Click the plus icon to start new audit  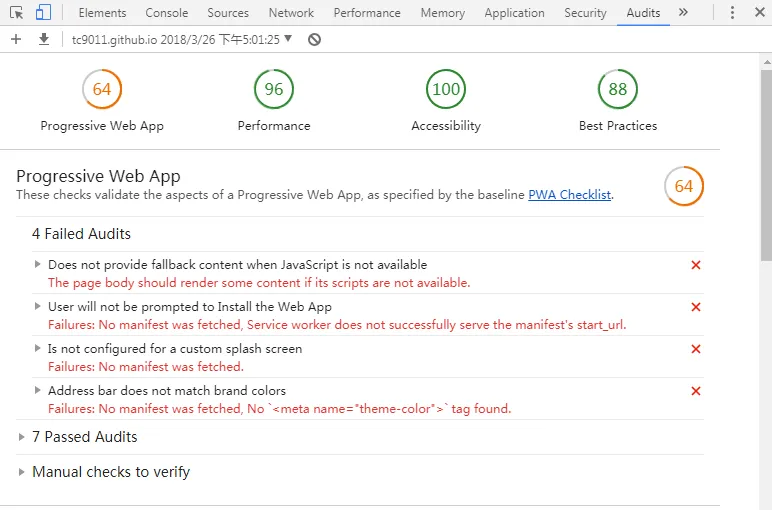click(x=16, y=39)
